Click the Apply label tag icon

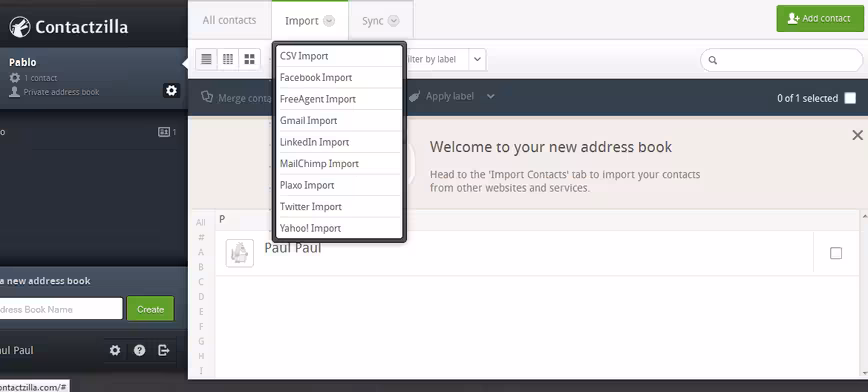(415, 96)
